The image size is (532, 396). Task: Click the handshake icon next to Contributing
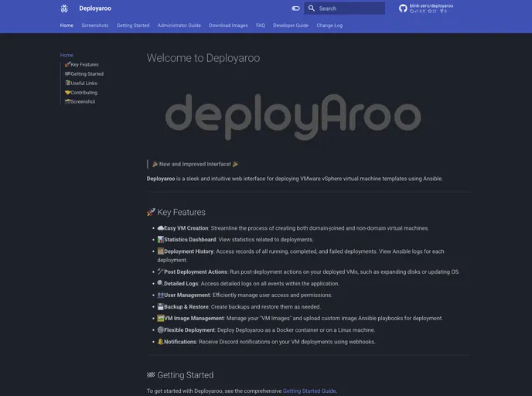coord(68,92)
